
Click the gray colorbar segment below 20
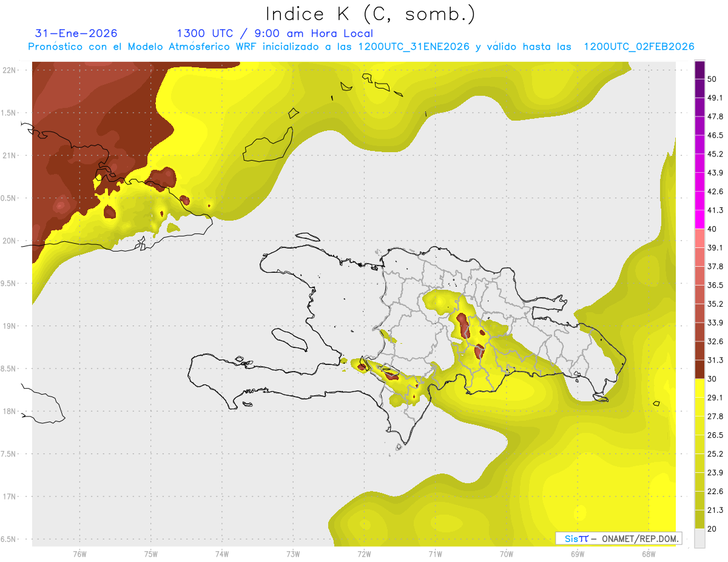click(699, 538)
